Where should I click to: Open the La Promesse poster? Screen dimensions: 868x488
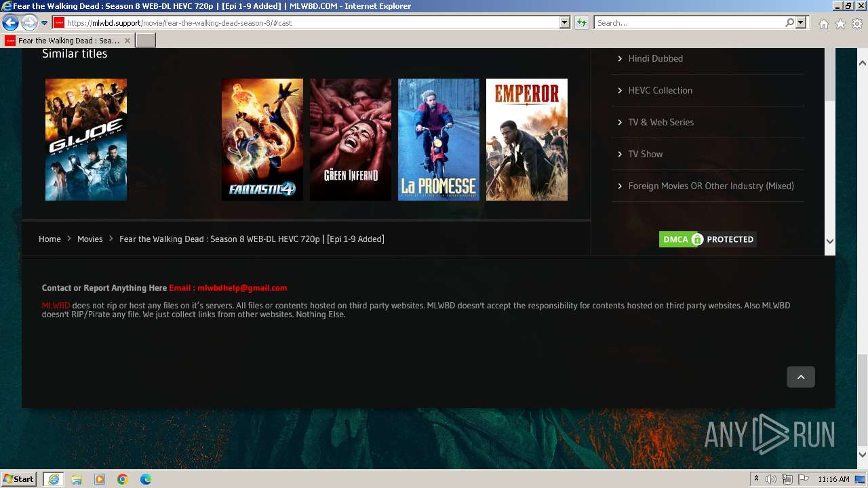coord(439,140)
